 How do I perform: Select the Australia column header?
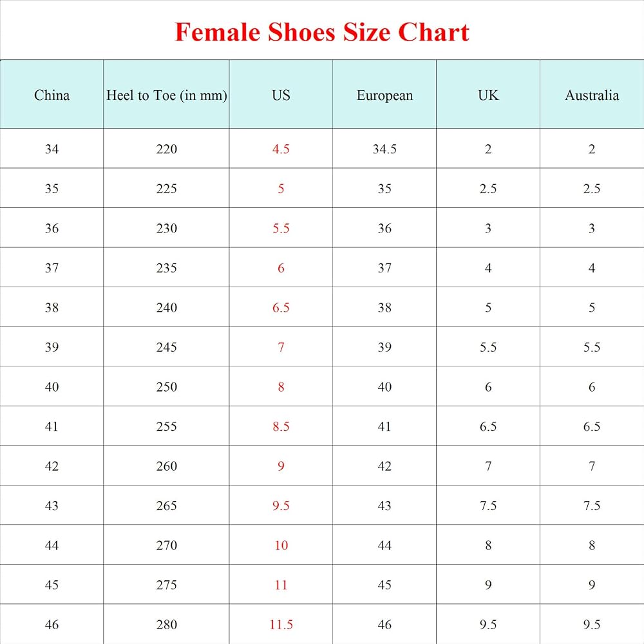pyautogui.click(x=592, y=95)
